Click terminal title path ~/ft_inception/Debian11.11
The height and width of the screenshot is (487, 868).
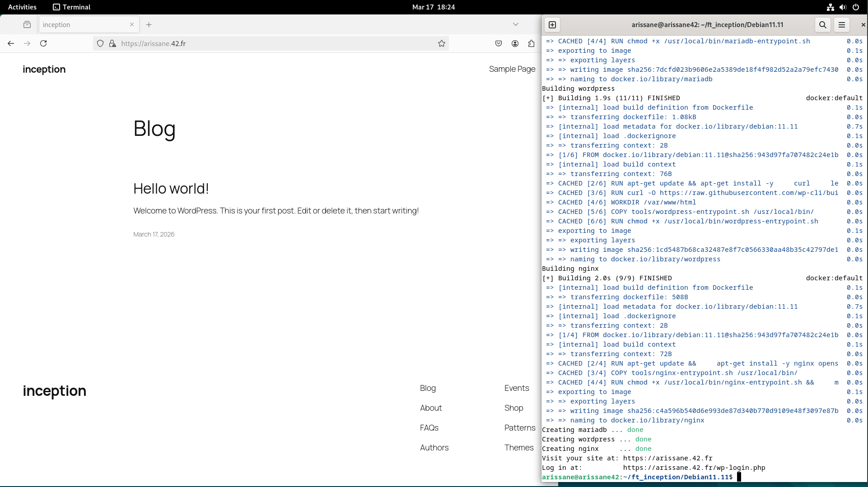[742, 25]
